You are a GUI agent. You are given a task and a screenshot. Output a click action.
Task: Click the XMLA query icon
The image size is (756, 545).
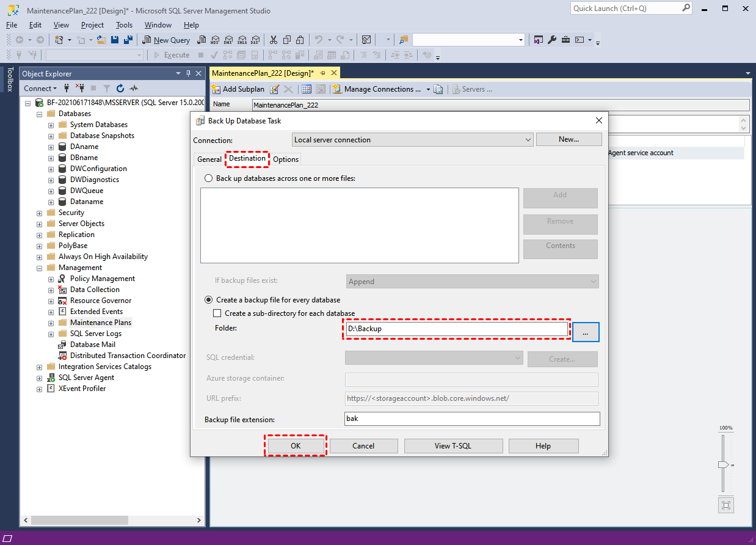point(242,40)
